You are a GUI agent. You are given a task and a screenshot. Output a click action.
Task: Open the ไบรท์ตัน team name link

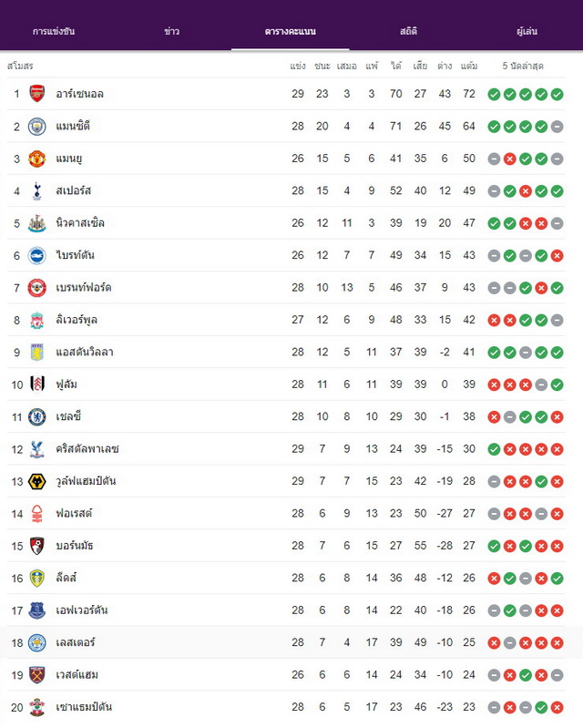point(76,255)
